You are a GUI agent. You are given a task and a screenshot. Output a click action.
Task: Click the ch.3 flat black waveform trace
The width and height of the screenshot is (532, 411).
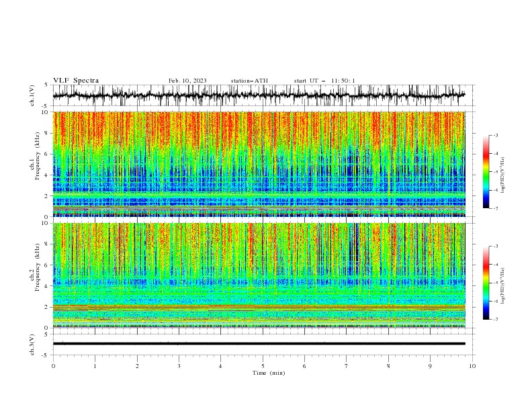pyautogui.click(x=259, y=344)
